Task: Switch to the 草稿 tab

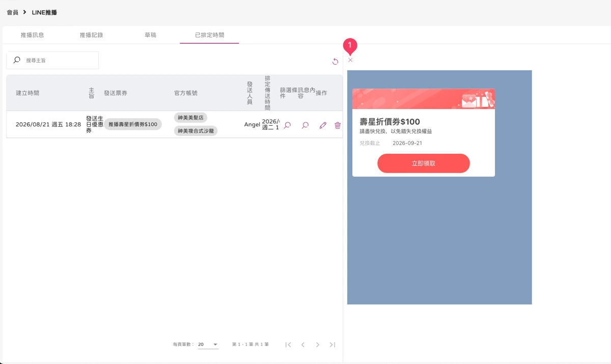Action: (x=150, y=35)
